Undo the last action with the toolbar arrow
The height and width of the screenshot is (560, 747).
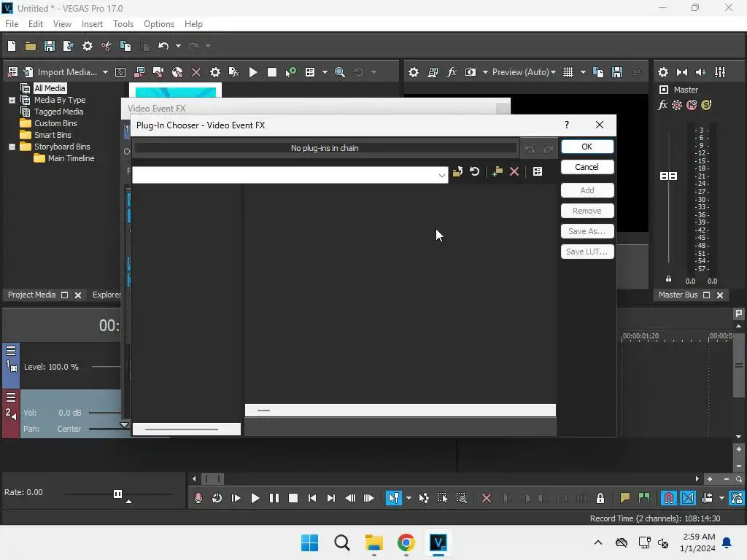coord(163,46)
